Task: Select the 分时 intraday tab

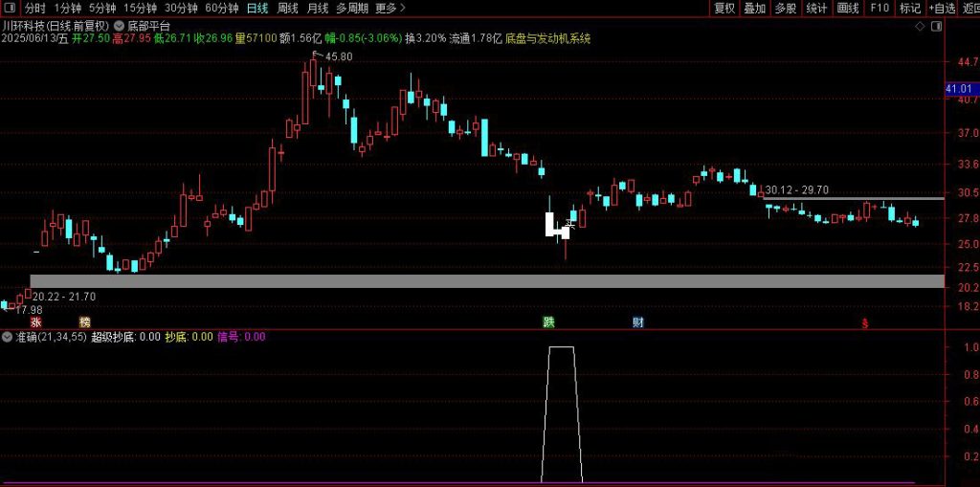Action: [35, 9]
